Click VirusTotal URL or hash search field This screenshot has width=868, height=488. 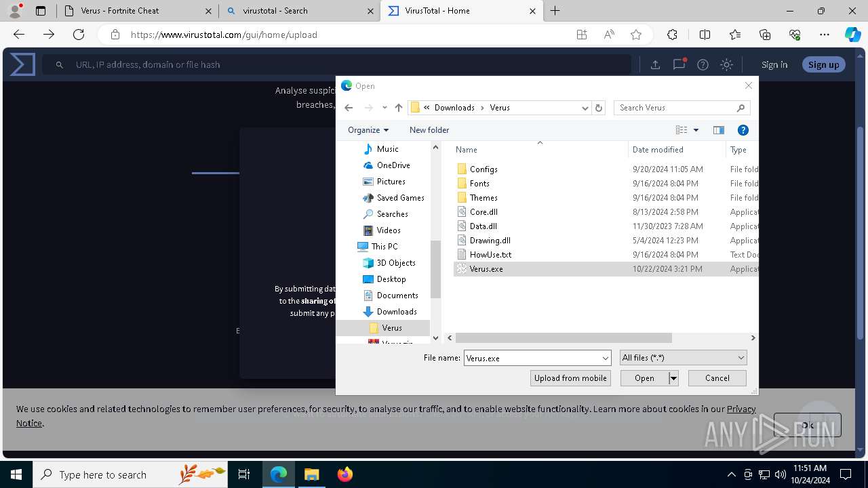[x=337, y=64]
